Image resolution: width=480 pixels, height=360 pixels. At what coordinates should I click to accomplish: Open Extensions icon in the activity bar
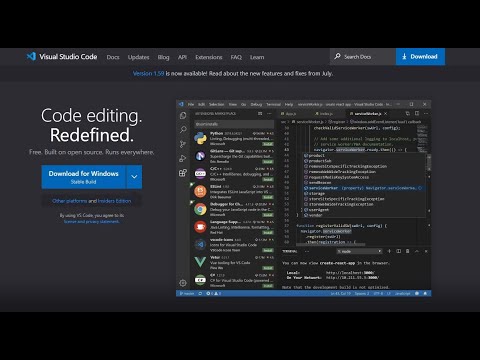[x=183, y=173]
